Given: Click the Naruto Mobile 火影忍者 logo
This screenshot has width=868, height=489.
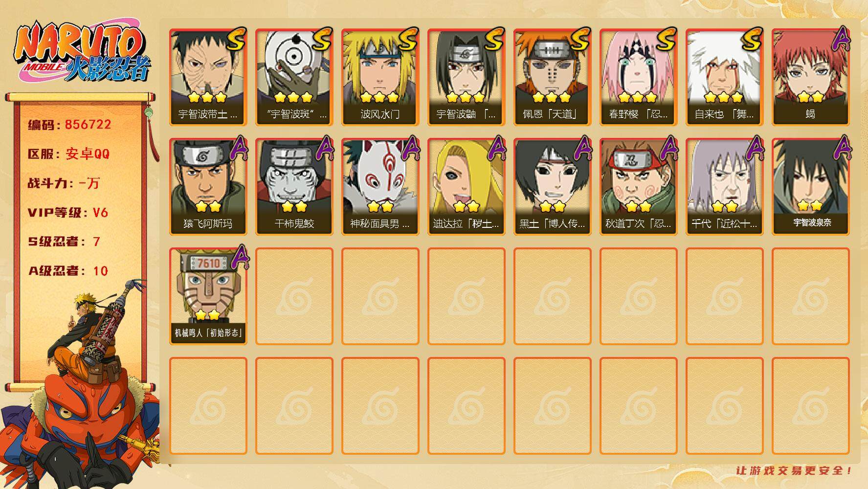Looking at the screenshot, I should coord(82,51).
